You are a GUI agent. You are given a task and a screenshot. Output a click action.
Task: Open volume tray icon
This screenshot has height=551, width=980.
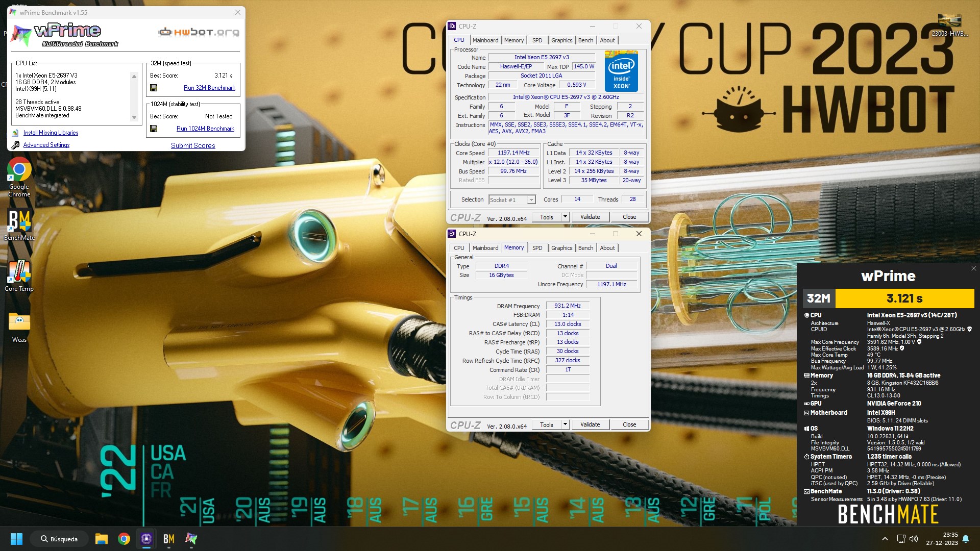[914, 539]
